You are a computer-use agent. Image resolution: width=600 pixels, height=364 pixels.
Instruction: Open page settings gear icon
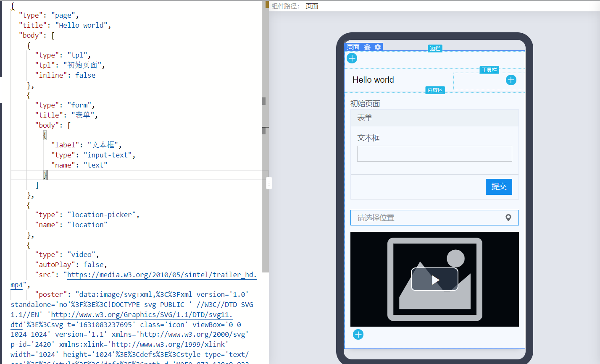[x=378, y=47]
